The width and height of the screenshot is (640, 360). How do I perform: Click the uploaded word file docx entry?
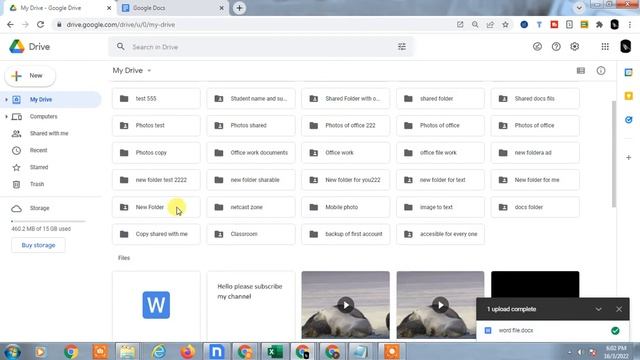pos(553,331)
